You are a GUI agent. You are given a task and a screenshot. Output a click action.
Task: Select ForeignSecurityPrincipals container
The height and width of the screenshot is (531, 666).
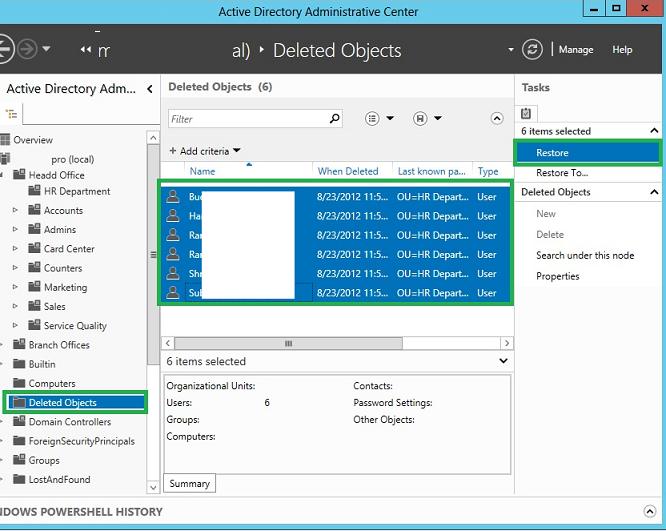(x=82, y=441)
